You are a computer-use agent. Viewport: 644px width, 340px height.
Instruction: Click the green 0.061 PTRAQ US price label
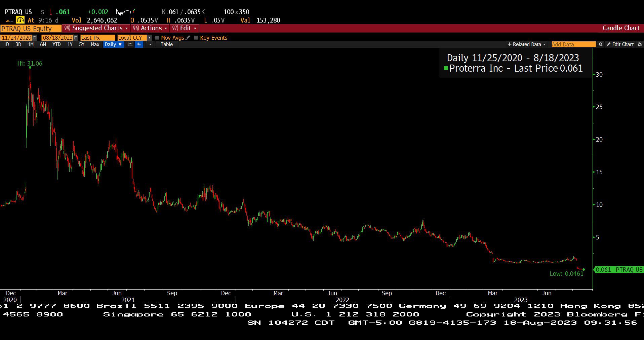tap(619, 270)
